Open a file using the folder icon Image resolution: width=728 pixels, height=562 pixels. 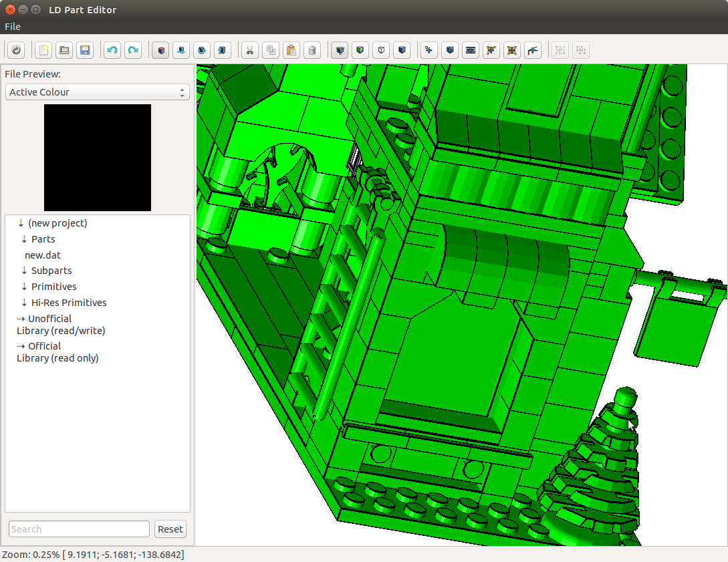64,50
